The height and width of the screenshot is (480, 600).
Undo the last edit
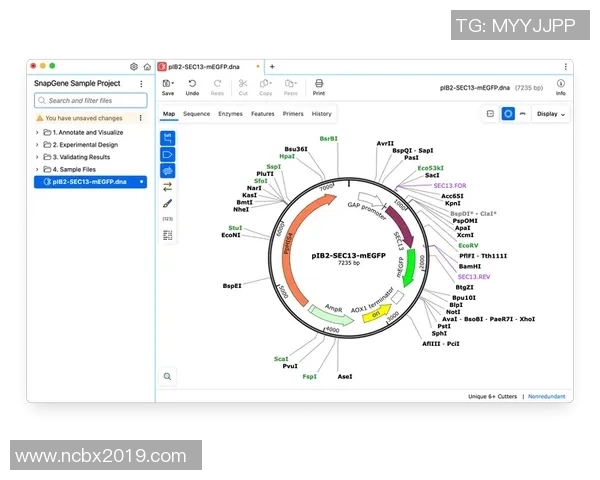tap(192, 85)
